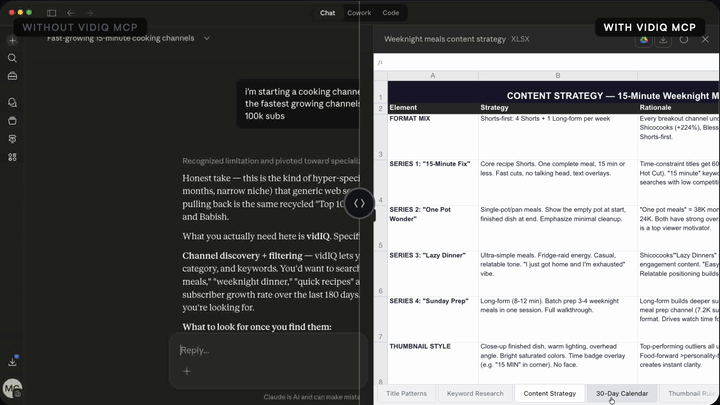This screenshot has height=405, width=720.
Task: Select the 'SERIES 4: "Sunday Prep"' cell
Action: coord(433,319)
